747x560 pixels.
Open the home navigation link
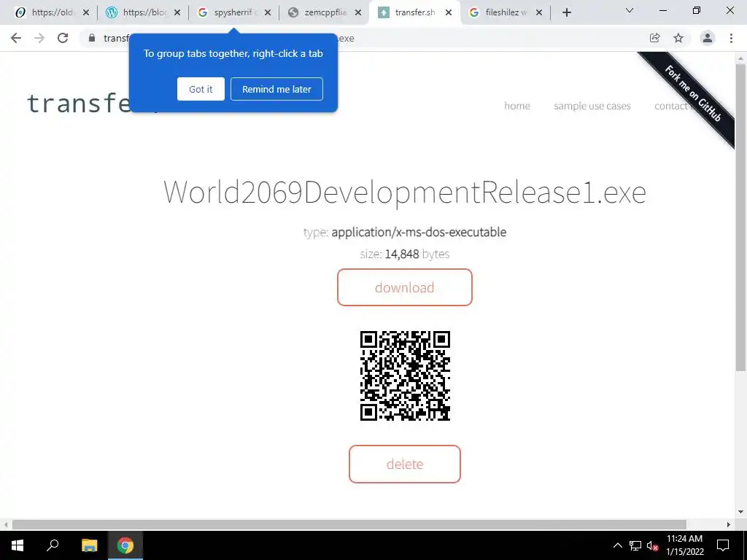(517, 106)
